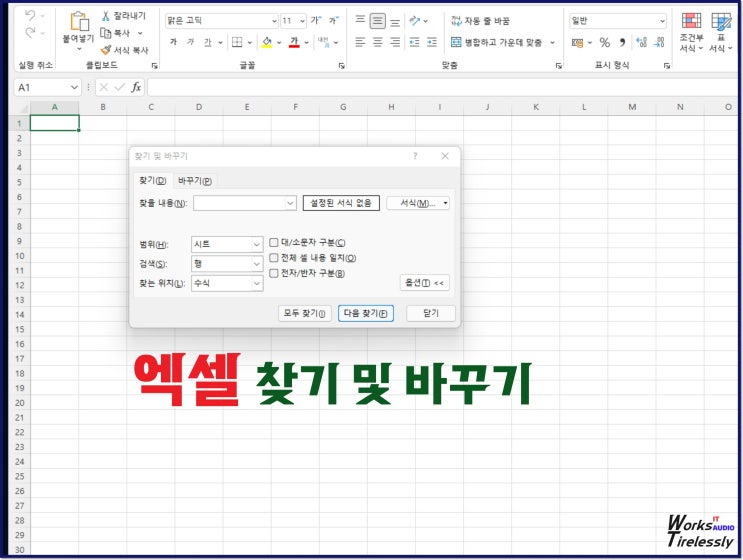
Task: Decrease font size with smaller 가 icon
Action: pyautogui.click(x=334, y=20)
